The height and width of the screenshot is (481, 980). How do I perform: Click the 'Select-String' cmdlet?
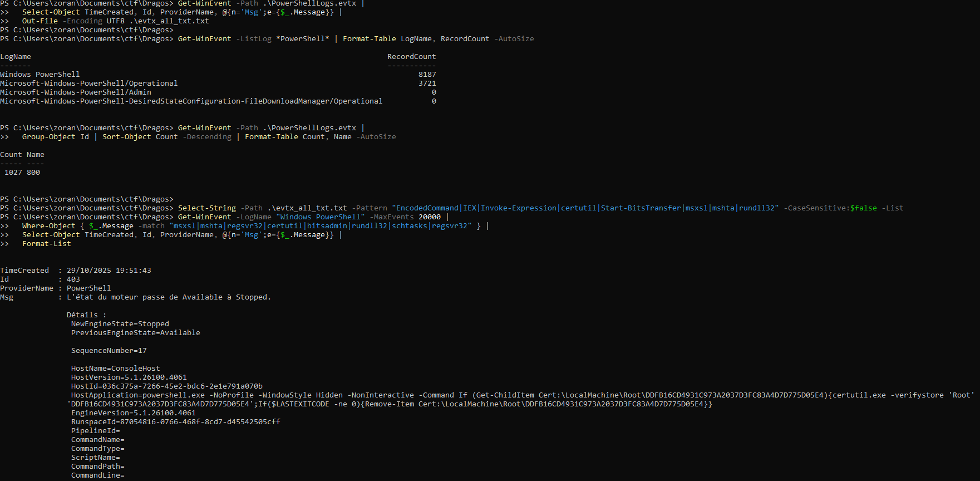tap(207, 208)
